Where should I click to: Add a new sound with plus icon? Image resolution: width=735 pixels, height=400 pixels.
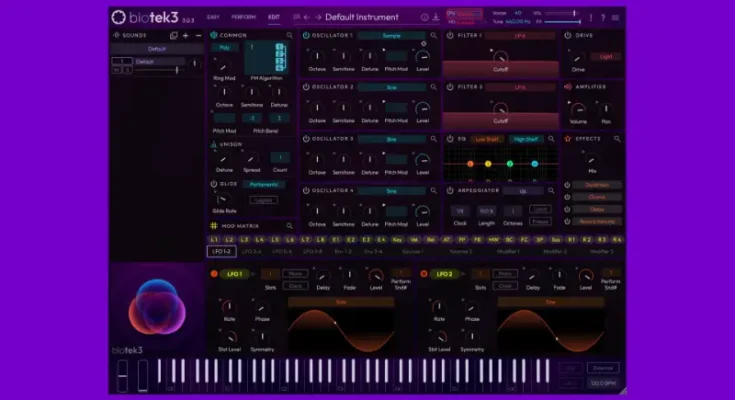186,35
